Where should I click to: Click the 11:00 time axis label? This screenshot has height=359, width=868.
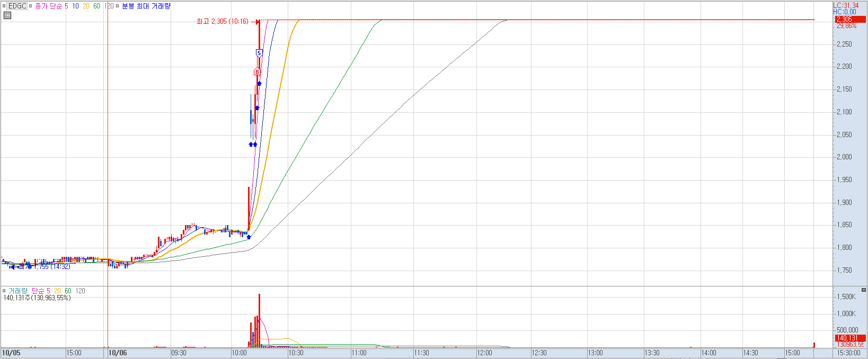[359, 353]
